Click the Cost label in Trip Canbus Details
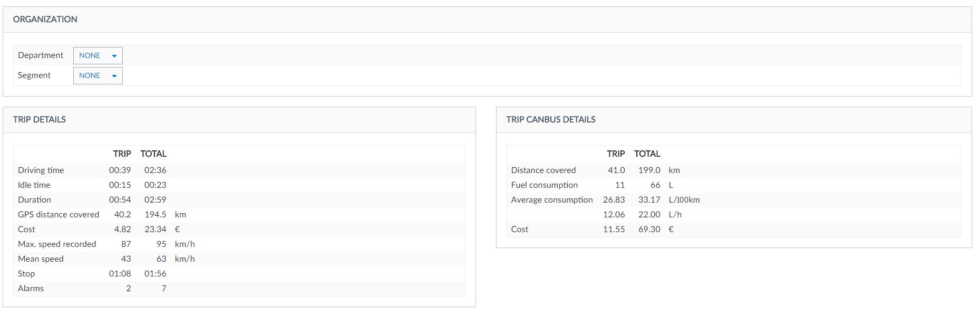Screen dimensions: 980x315 519,230
